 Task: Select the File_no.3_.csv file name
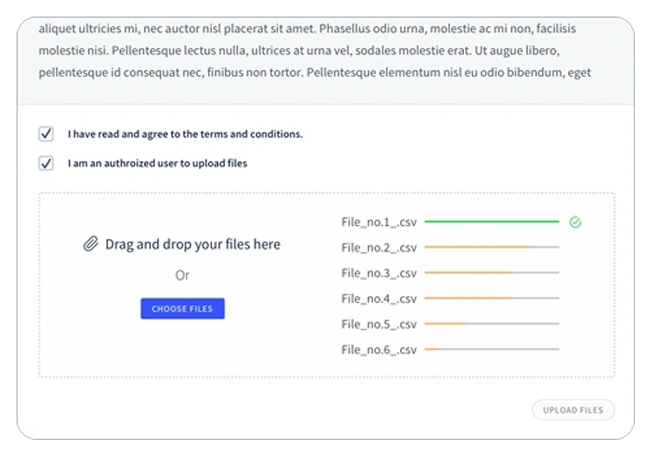click(379, 273)
